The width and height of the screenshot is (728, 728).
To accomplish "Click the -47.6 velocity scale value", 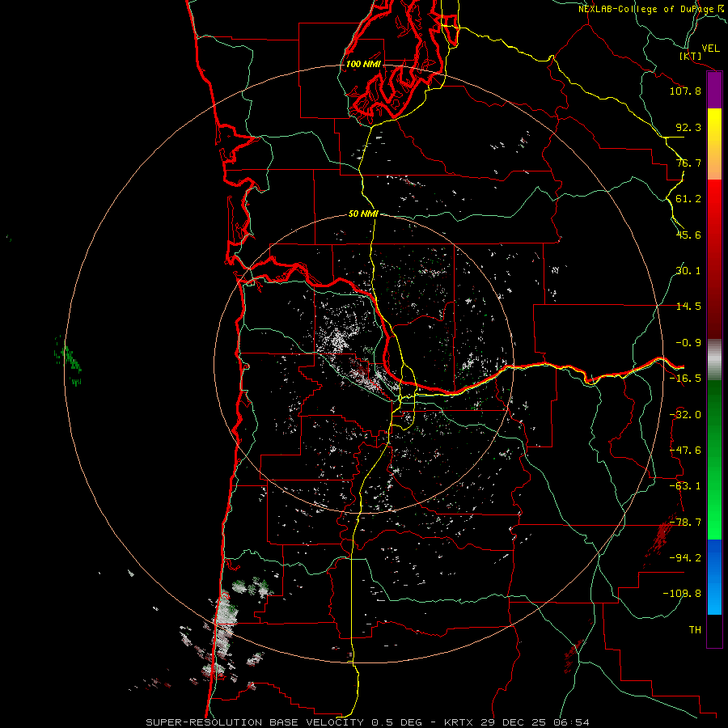I will pos(685,451).
